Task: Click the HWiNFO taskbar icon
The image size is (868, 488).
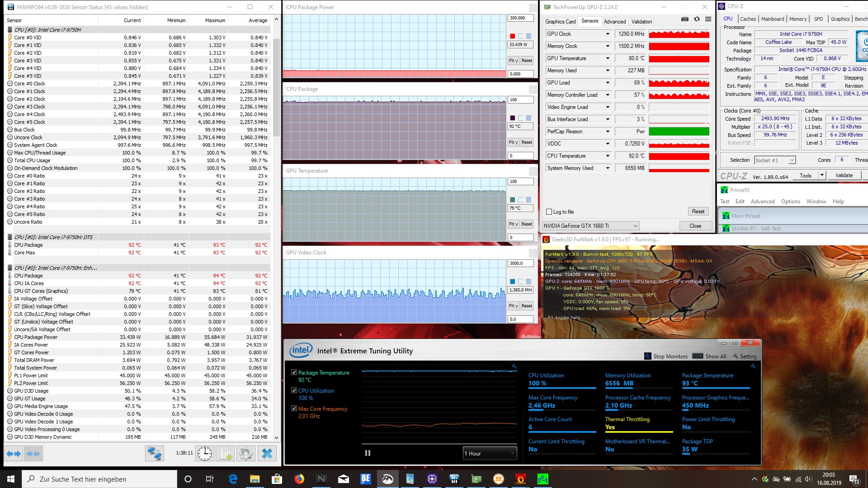Action: [x=454, y=479]
